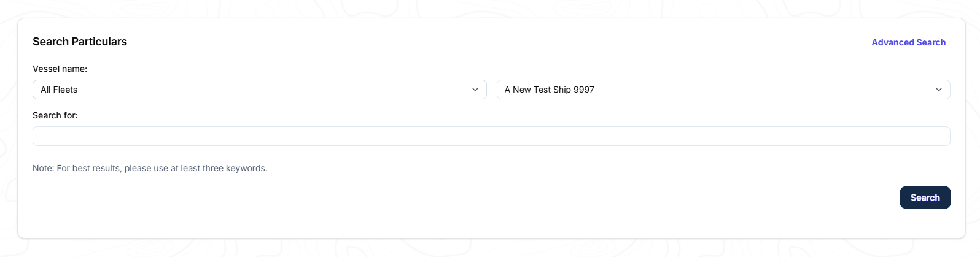Click the down arrow at the fleet dropdown's right edge
The height and width of the screenshot is (257, 980).
tap(475, 90)
